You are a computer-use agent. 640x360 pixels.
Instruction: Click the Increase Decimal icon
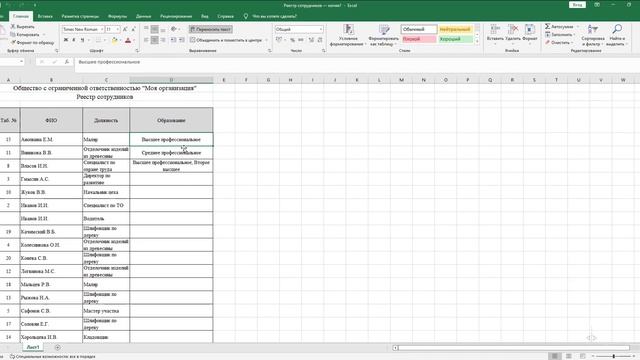point(311,40)
